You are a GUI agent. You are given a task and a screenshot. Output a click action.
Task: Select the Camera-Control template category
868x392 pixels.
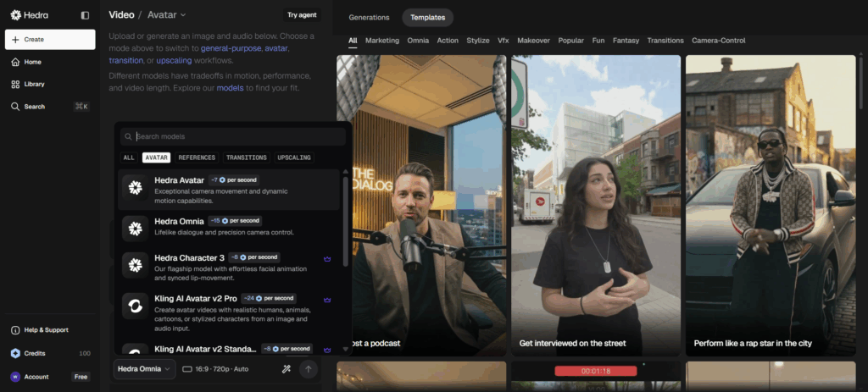pos(719,41)
